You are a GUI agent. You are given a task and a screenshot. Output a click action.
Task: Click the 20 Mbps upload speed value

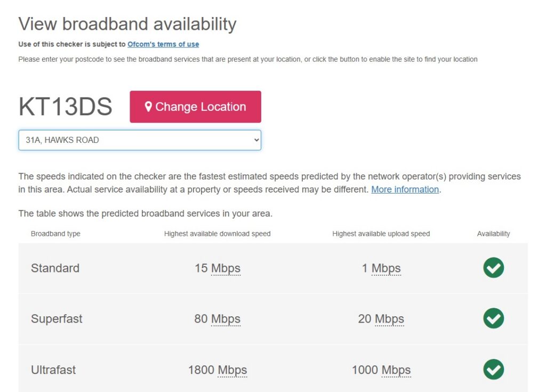pyautogui.click(x=381, y=319)
